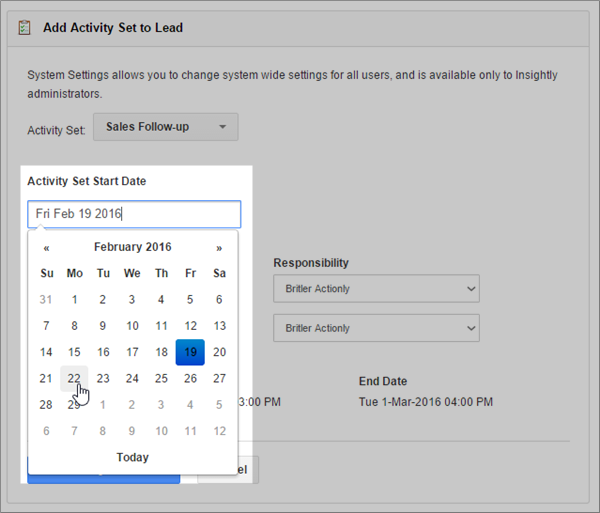Click the clipboard checklist icon in header

tap(24, 28)
